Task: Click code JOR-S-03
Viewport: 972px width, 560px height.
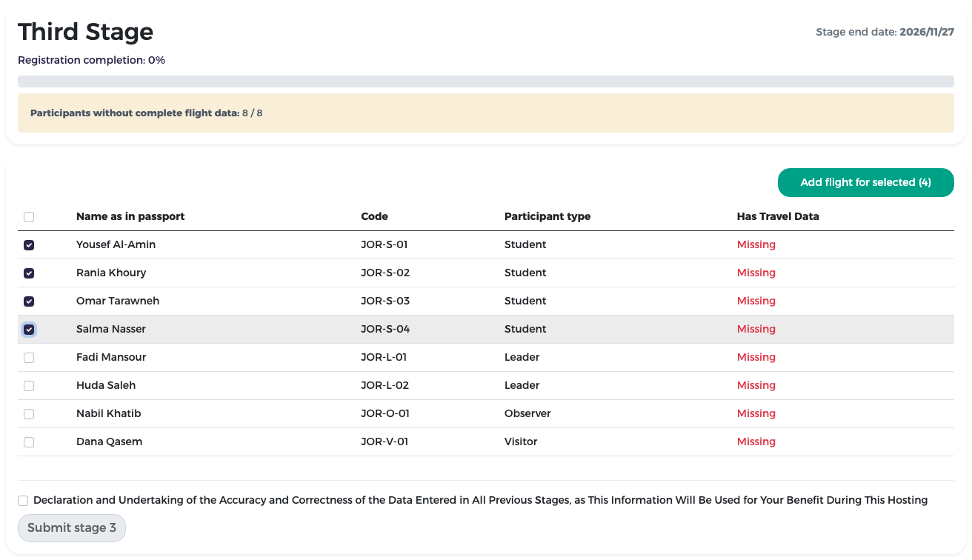Action: [x=385, y=301]
